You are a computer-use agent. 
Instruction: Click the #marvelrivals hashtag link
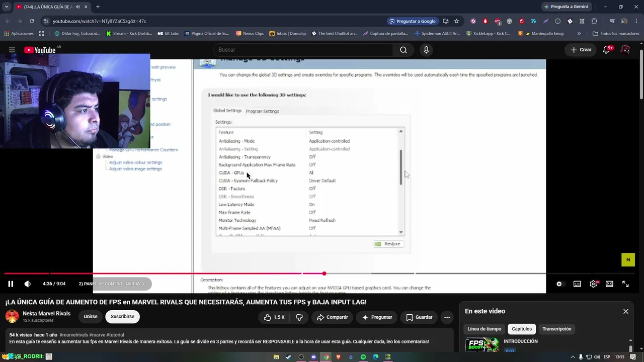pyautogui.click(x=73, y=335)
